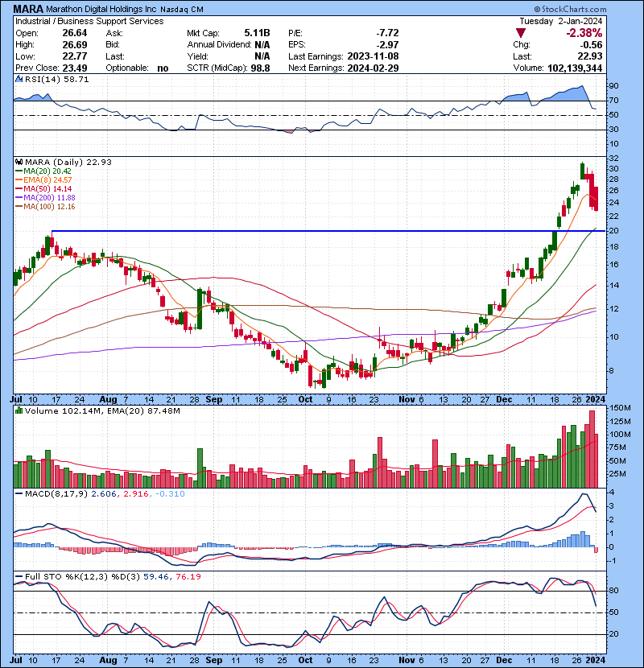Click the 80 level label on stochastic axis
This screenshot has width=644, height=668.
tap(613, 591)
